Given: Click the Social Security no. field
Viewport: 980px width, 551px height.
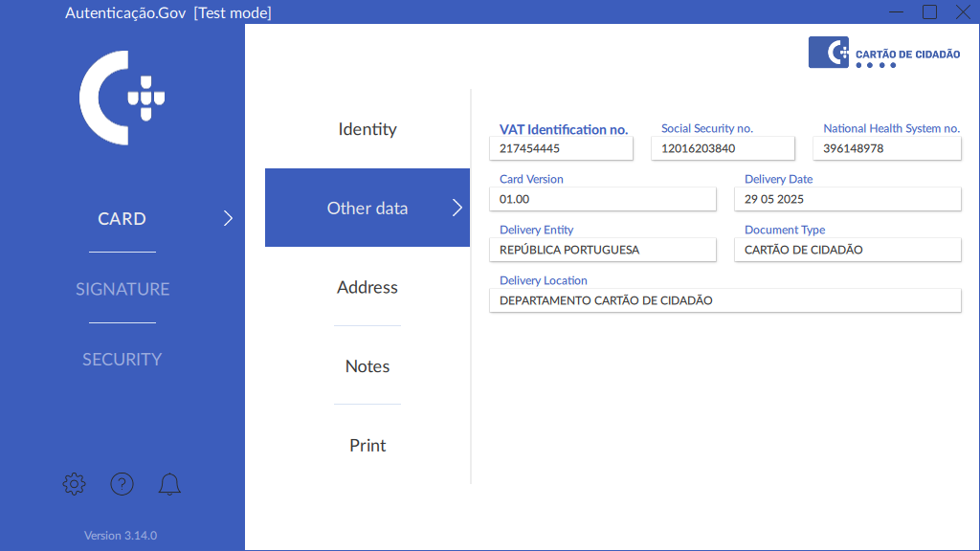Looking at the screenshot, I should 723,148.
